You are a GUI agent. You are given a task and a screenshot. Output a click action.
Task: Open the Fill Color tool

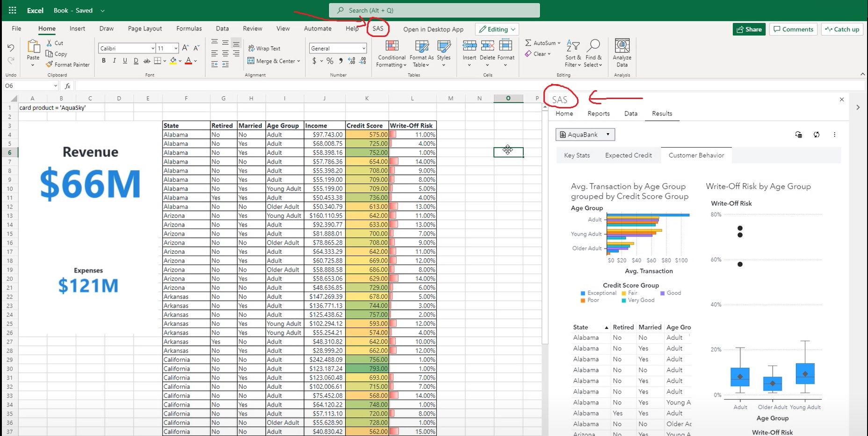tap(173, 60)
